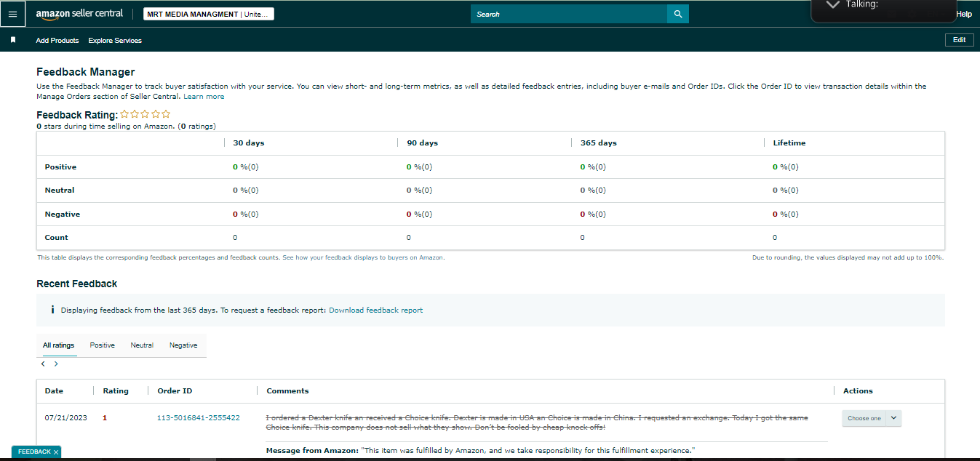Select the Negative tab
The height and width of the screenshot is (461, 980).
pyautogui.click(x=183, y=345)
